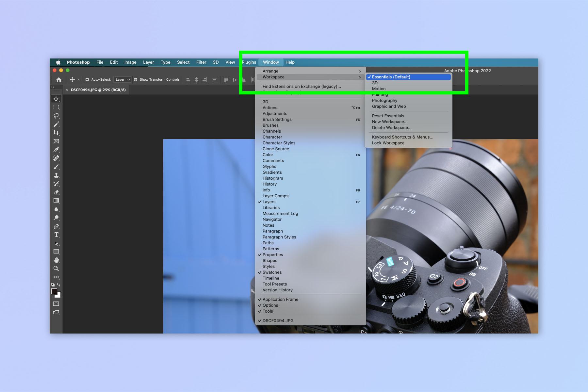Click the Home icon in options bar
Screen dimensions: 588x392
pyautogui.click(x=59, y=80)
